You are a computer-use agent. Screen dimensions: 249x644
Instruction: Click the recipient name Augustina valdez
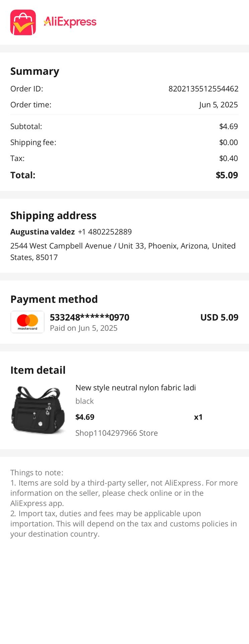click(43, 232)
